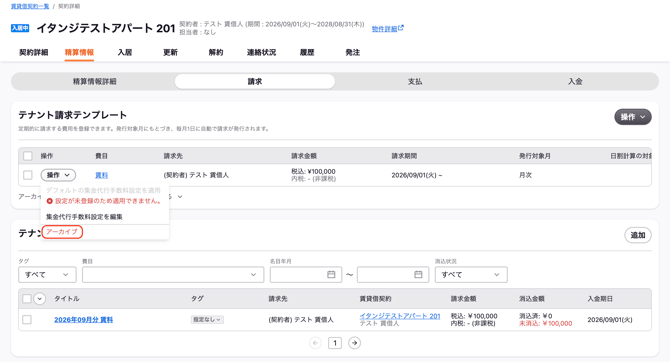Select the 精算情報 tab

point(79,52)
